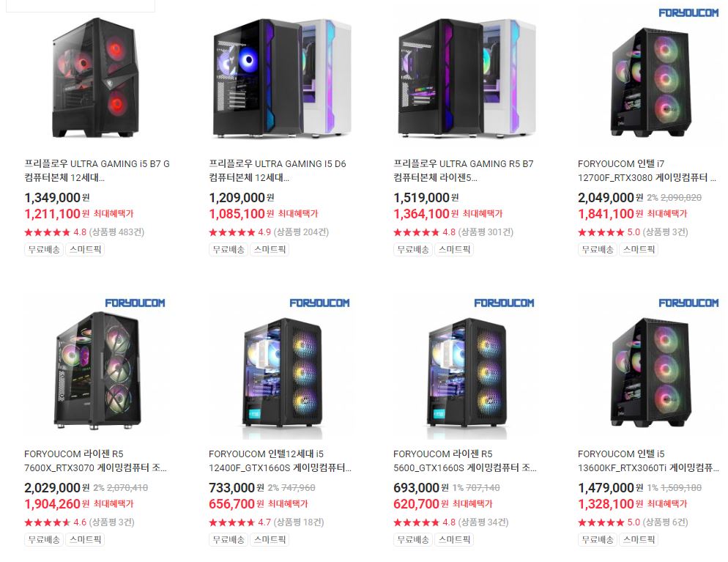Open the red-fan ULTRA GAMING i5 B7 G thumbnail
This screenshot has height=562, width=728.
(96, 77)
